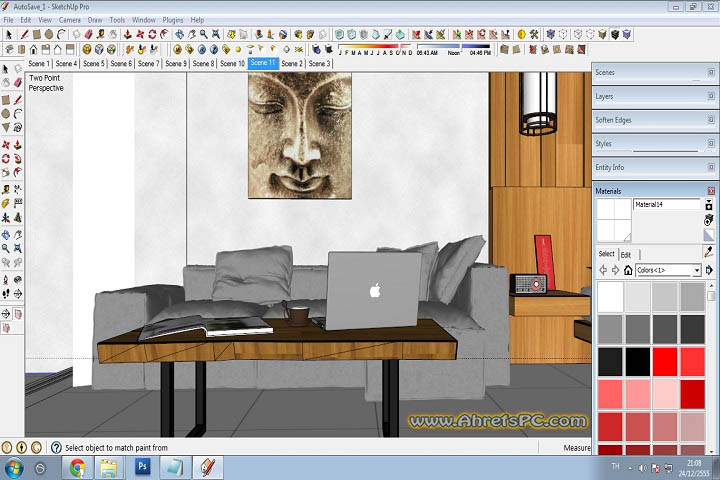Open the Edit tab in Materials
The height and width of the screenshot is (480, 720).
[x=626, y=254]
